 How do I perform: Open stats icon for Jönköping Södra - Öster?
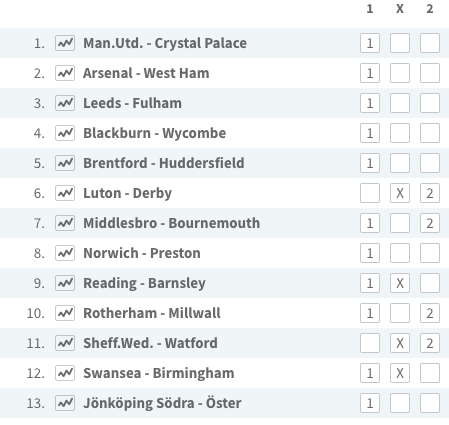[65, 403]
